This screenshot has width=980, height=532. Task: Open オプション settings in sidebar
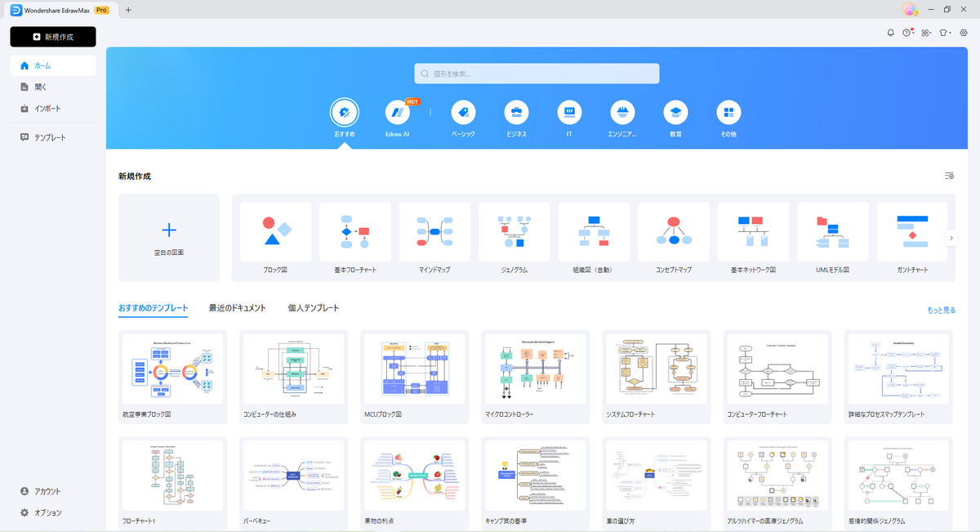[53, 512]
